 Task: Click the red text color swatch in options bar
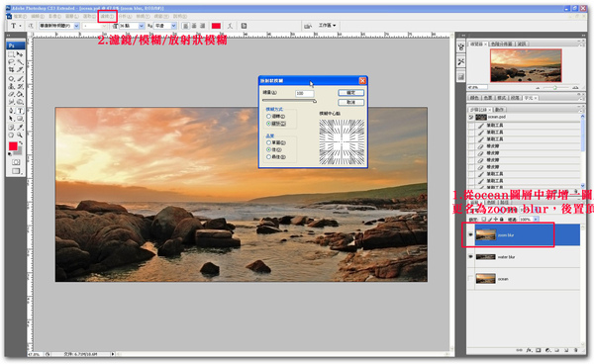[216, 26]
